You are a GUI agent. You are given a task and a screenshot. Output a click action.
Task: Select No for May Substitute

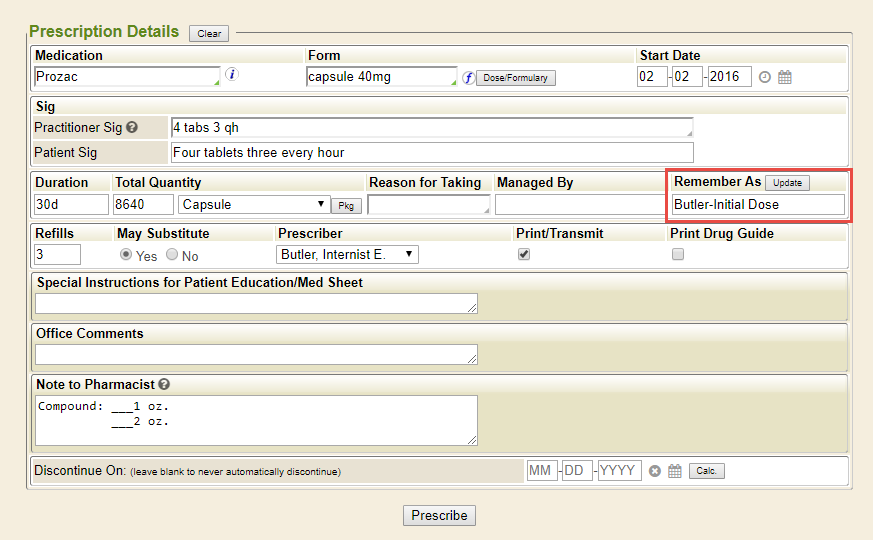click(x=172, y=255)
